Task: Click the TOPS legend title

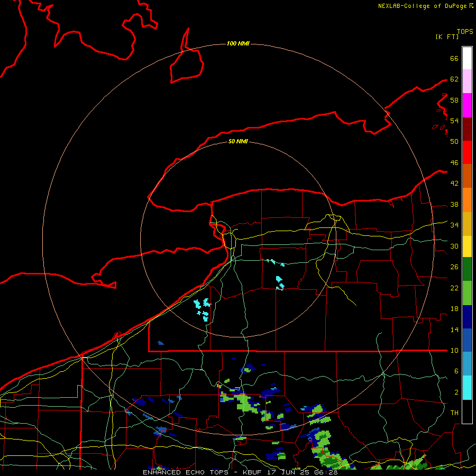Action: (465, 32)
